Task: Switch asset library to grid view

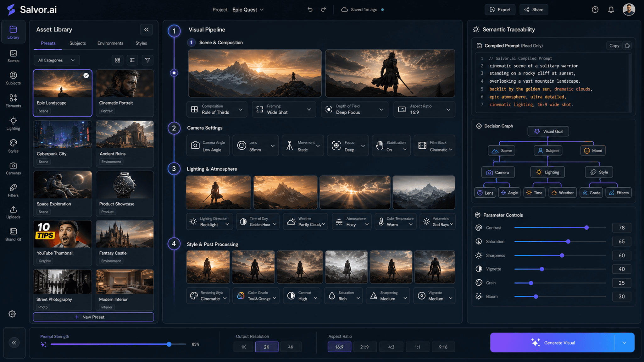Action: tap(118, 60)
